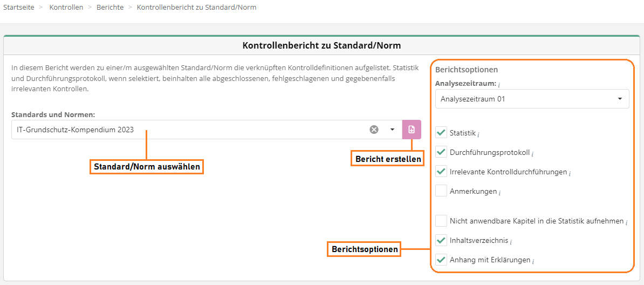This screenshot has width=644, height=285.
Task: Expand the Standards und Normen dropdown arrow
Action: click(392, 130)
